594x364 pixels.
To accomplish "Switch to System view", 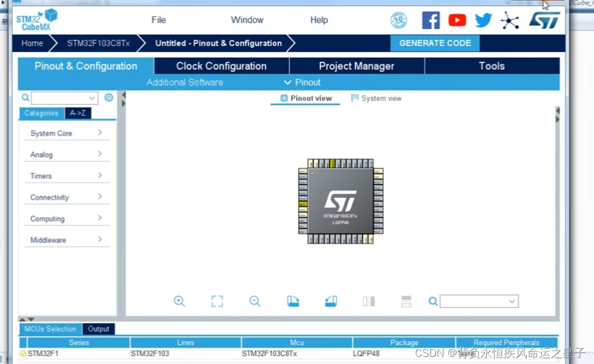I will click(376, 98).
